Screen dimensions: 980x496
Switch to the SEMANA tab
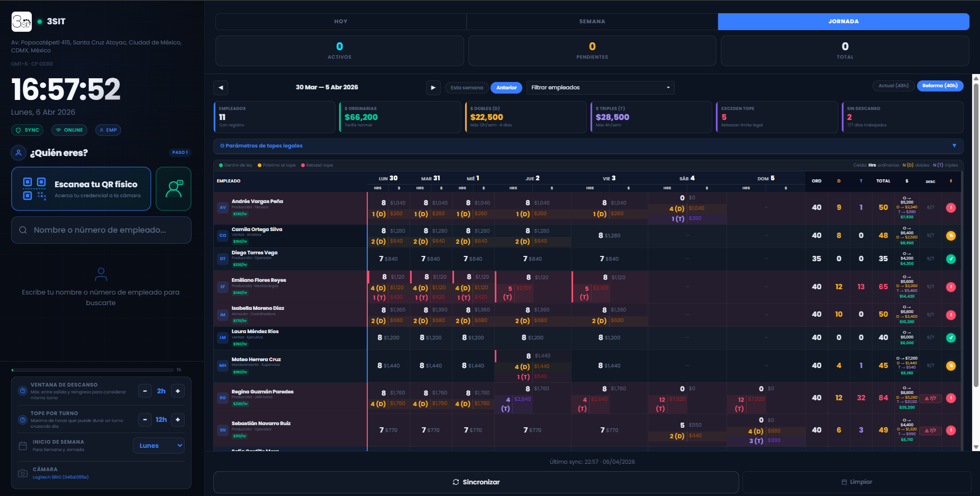coord(592,22)
